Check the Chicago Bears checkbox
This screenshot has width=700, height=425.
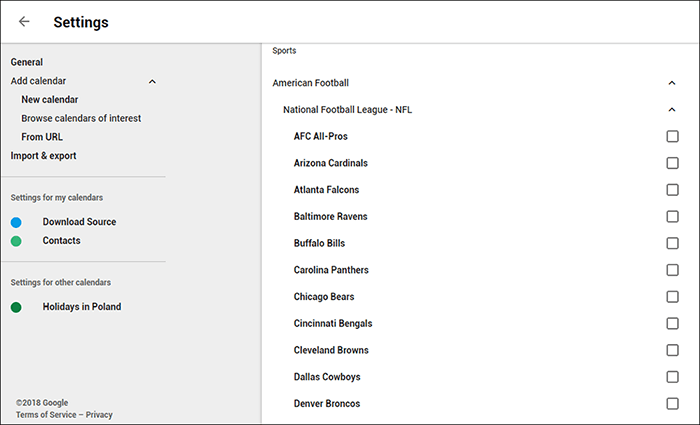coord(672,297)
